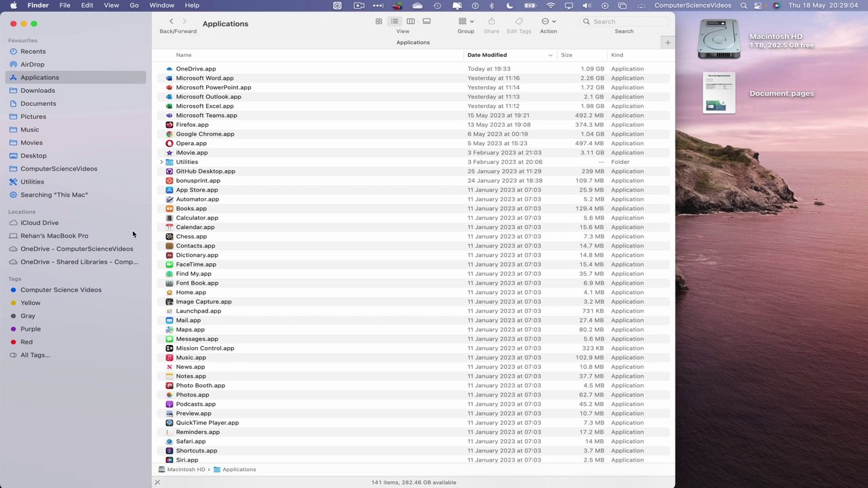Select the Chess.app row

click(x=414, y=237)
